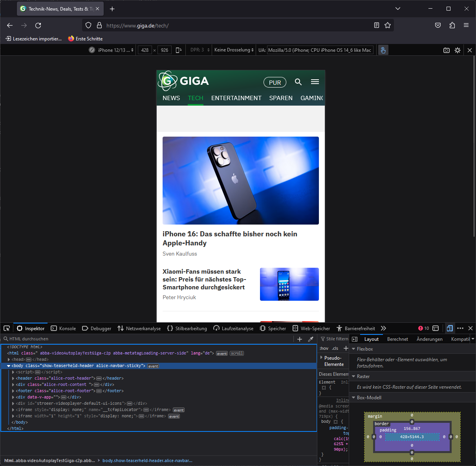The width and height of the screenshot is (476, 466).
Task: Open responsive design mode settings gear
Action: (458, 50)
